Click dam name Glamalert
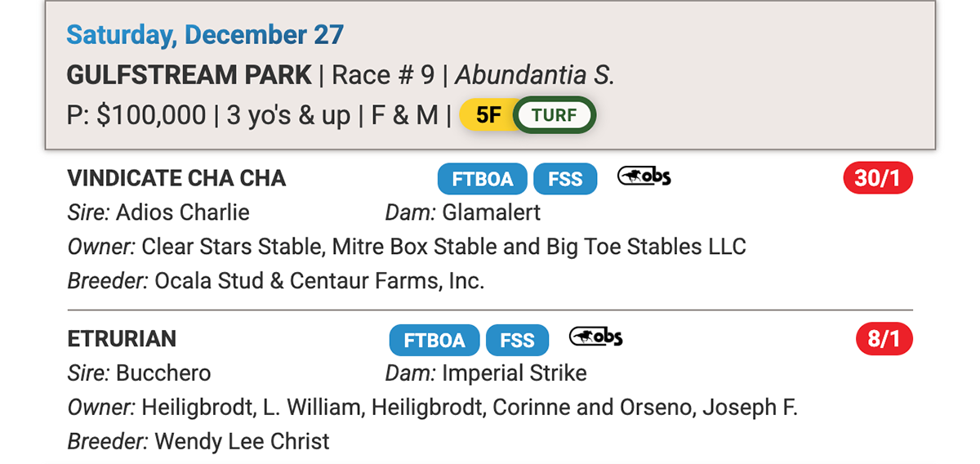 tap(491, 213)
